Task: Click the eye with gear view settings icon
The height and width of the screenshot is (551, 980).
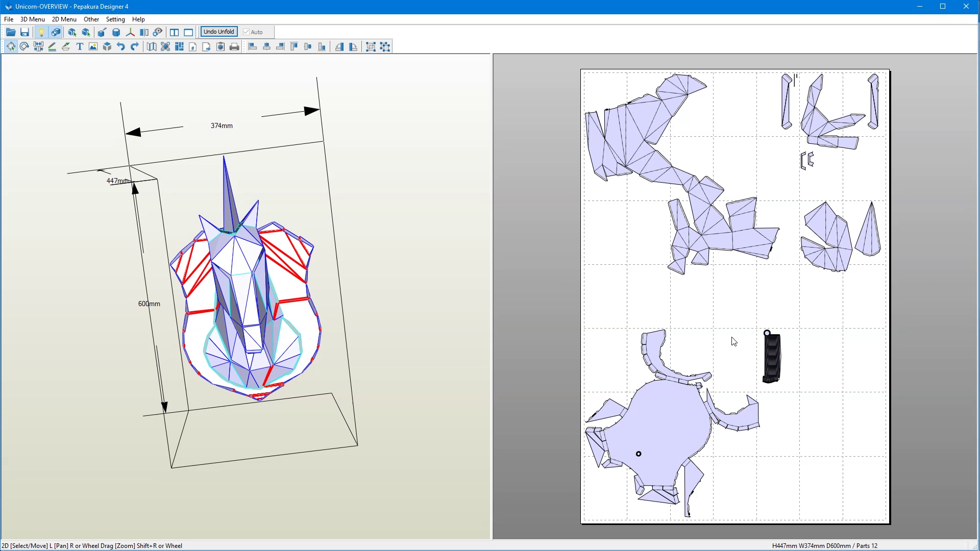Action: click(158, 32)
